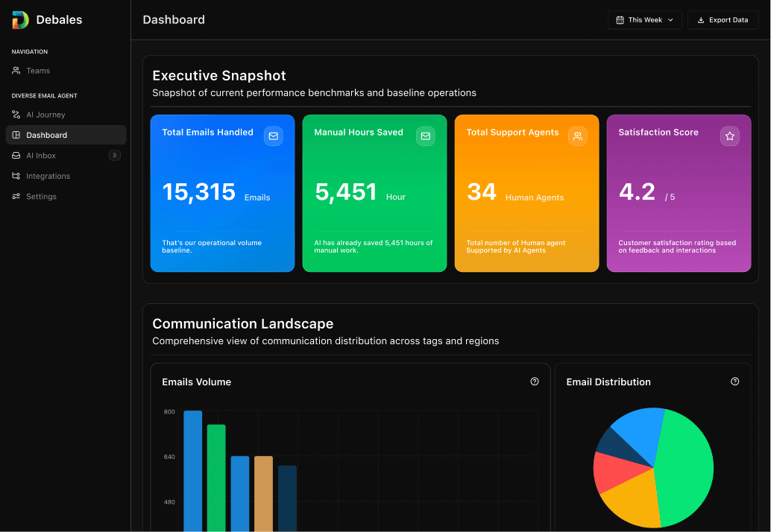
Task: Click mail icon on Manual Hours Saved card
Action: (x=426, y=136)
